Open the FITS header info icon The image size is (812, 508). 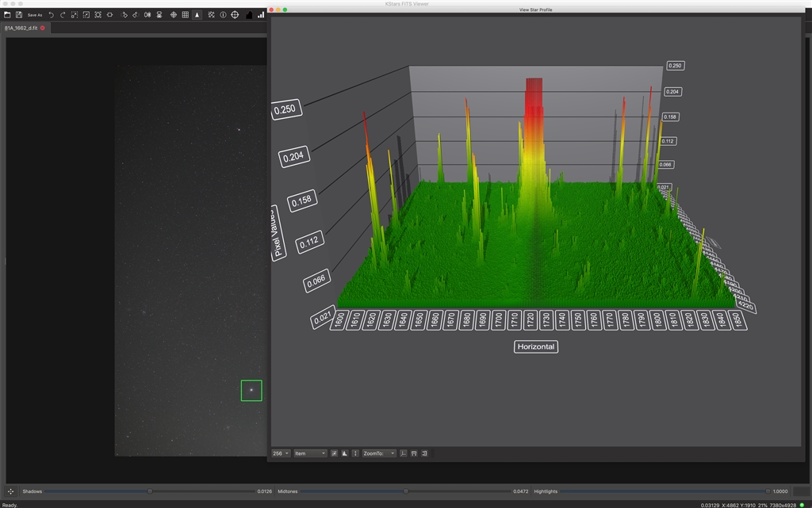click(x=223, y=15)
